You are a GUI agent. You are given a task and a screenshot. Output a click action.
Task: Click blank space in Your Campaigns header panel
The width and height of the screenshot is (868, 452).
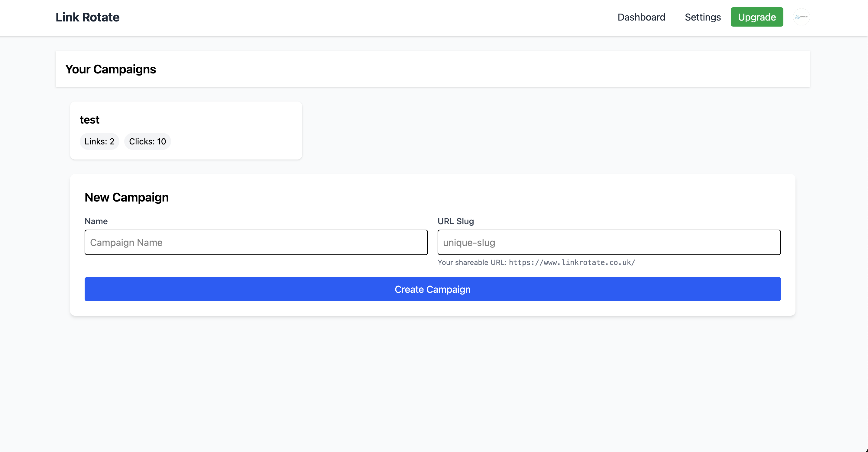[472, 69]
